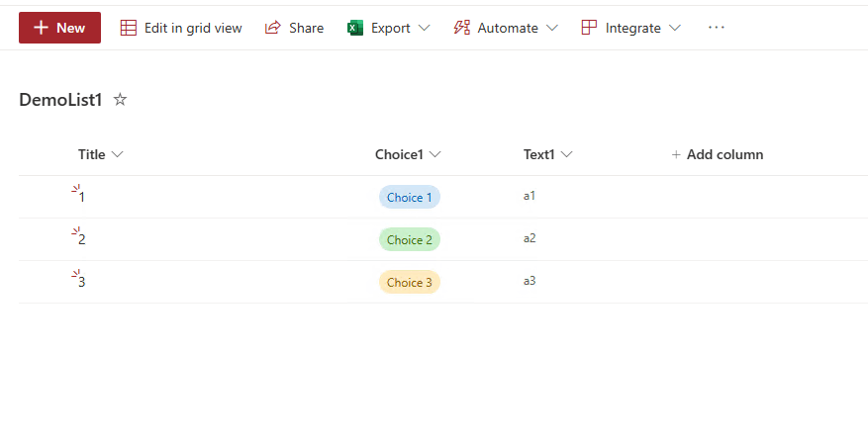The image size is (868, 442).
Task: Select the a2 text cell
Action: 530,238
